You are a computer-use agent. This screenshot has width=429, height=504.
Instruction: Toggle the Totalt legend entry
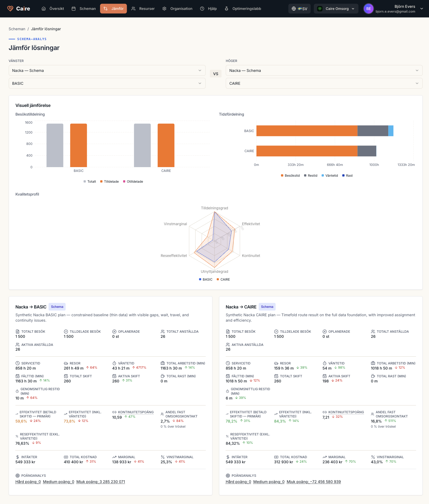click(x=90, y=181)
